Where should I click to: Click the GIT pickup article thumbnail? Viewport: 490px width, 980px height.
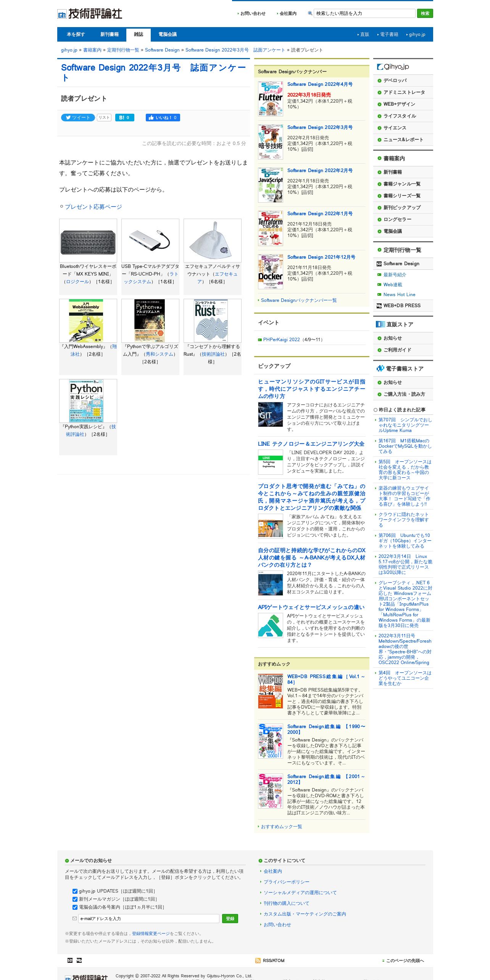[x=271, y=414]
